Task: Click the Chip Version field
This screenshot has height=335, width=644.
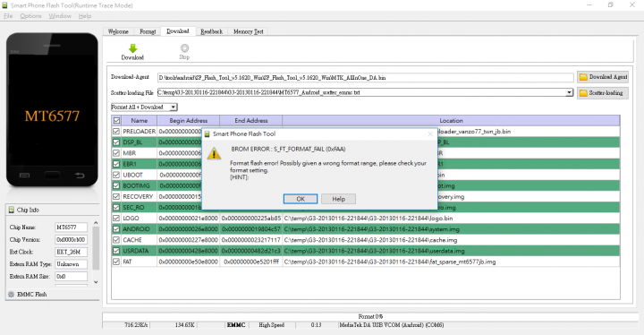Action: tap(71, 239)
